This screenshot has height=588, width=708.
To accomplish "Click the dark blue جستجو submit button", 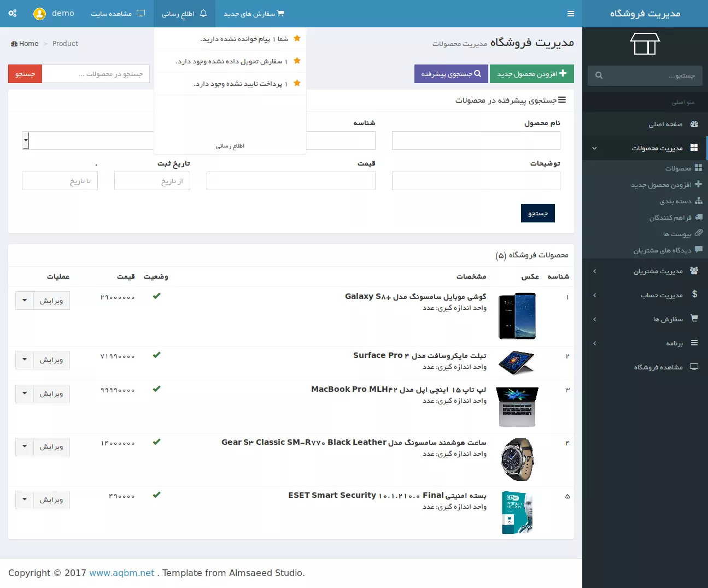I will pyautogui.click(x=538, y=213).
